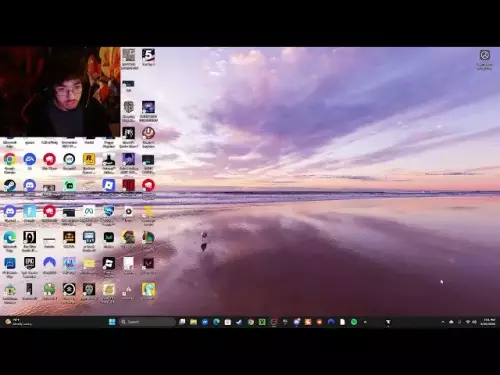Select the Steam desktop shortcut
The width and height of the screenshot is (500, 375).
tap(10, 186)
